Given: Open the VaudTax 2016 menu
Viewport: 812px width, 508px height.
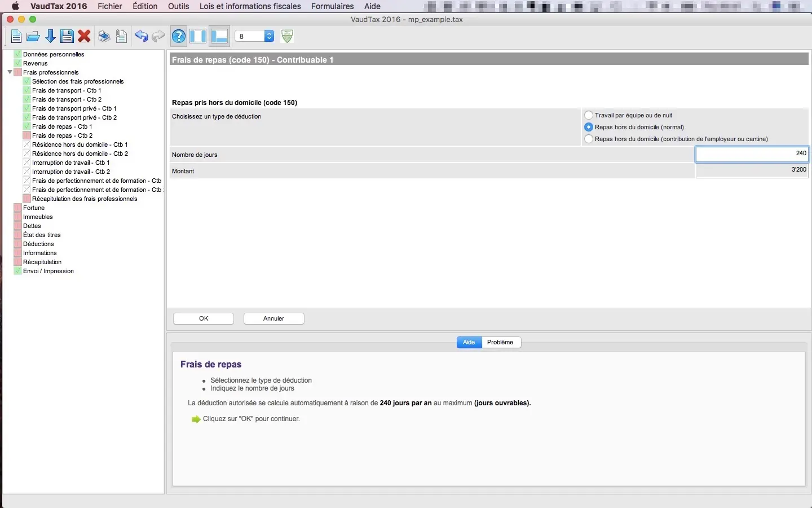Looking at the screenshot, I should (x=59, y=6).
